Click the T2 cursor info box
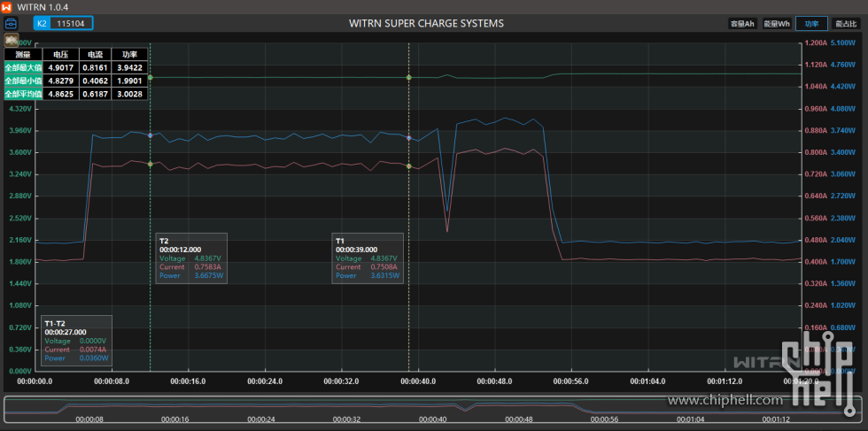 click(191, 258)
